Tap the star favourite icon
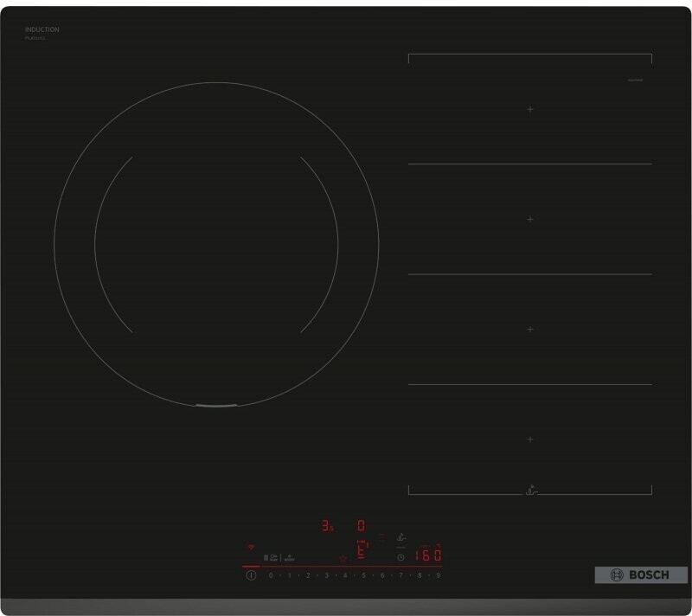Screen dimensions: 692x616 (343, 559)
